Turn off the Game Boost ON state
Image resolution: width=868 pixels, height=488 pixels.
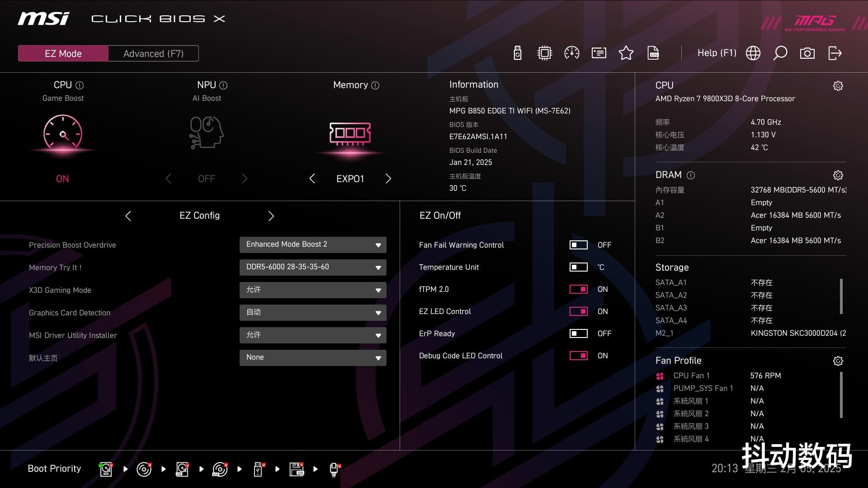pyautogui.click(x=62, y=179)
